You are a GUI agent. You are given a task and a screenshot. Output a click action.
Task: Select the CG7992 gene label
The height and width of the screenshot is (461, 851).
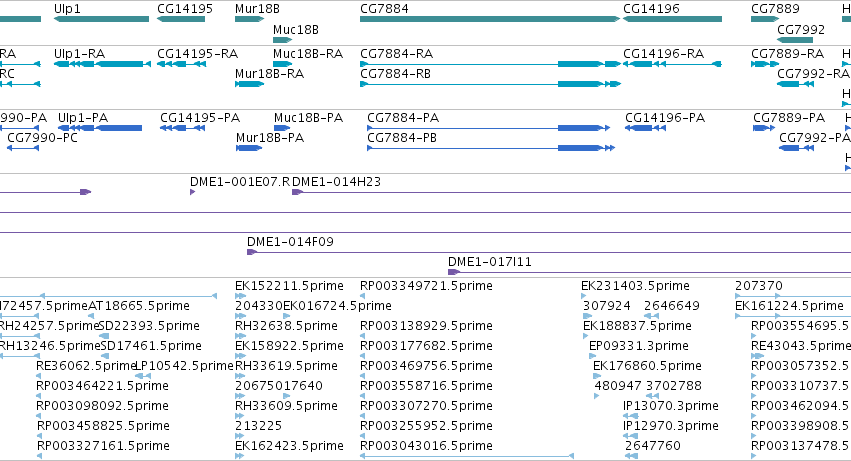tap(801, 30)
